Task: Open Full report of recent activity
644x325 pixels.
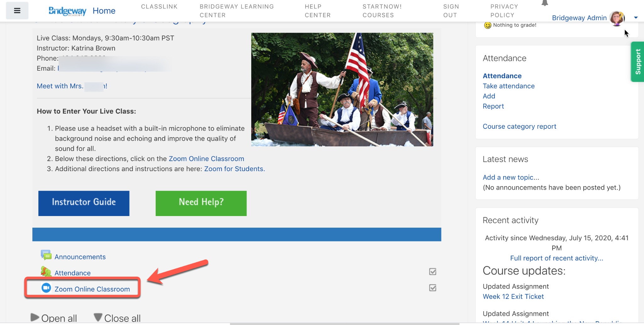Action: [x=556, y=258]
